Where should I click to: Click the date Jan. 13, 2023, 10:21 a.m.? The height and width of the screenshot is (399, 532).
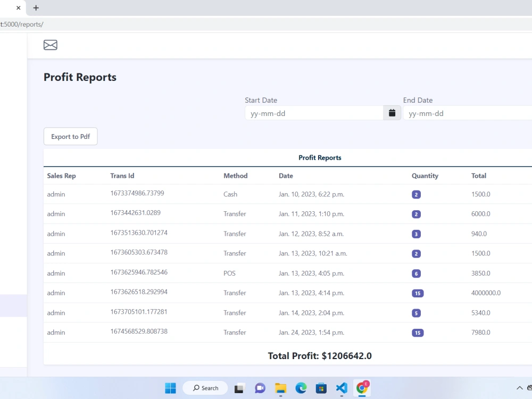313,253
